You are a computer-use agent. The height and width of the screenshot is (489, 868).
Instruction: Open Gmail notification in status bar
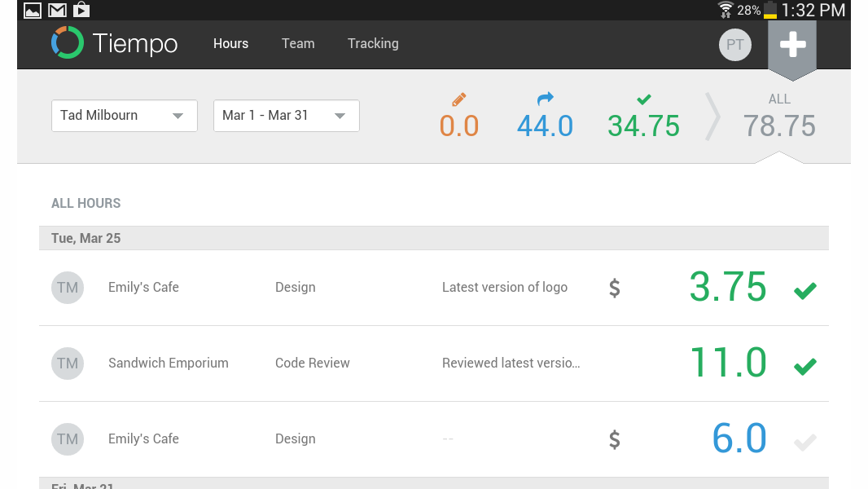(x=57, y=10)
